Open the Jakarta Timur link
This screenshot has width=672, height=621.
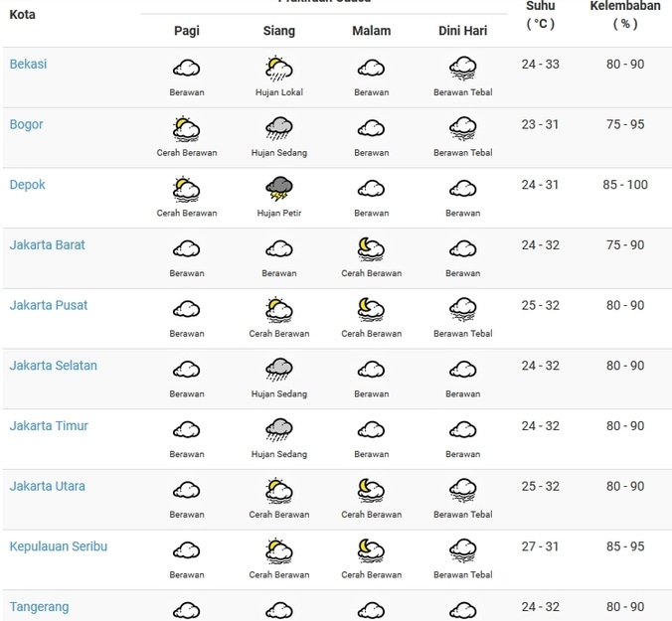click(x=49, y=426)
